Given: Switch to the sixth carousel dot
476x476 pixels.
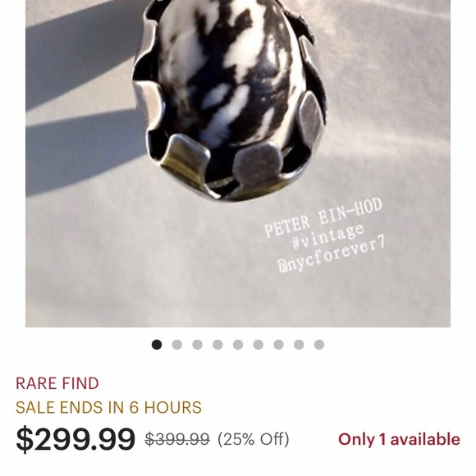Looking at the screenshot, I should click(259, 345).
